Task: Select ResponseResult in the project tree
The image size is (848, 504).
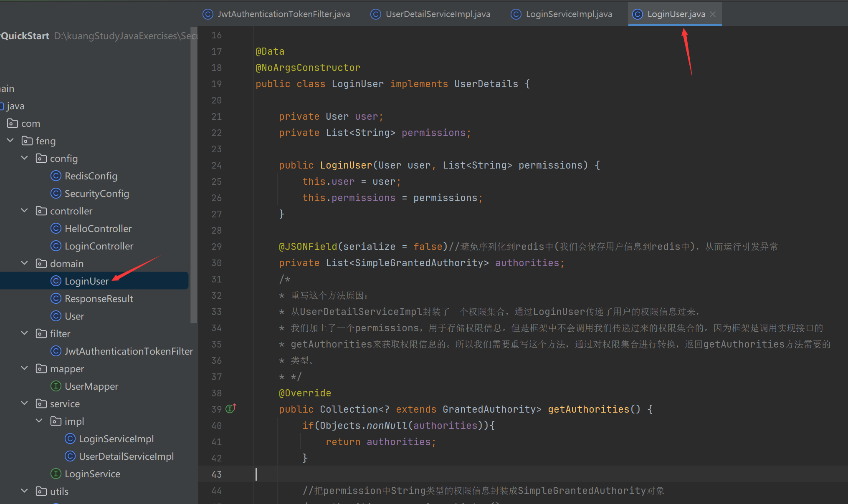Action: (x=99, y=298)
